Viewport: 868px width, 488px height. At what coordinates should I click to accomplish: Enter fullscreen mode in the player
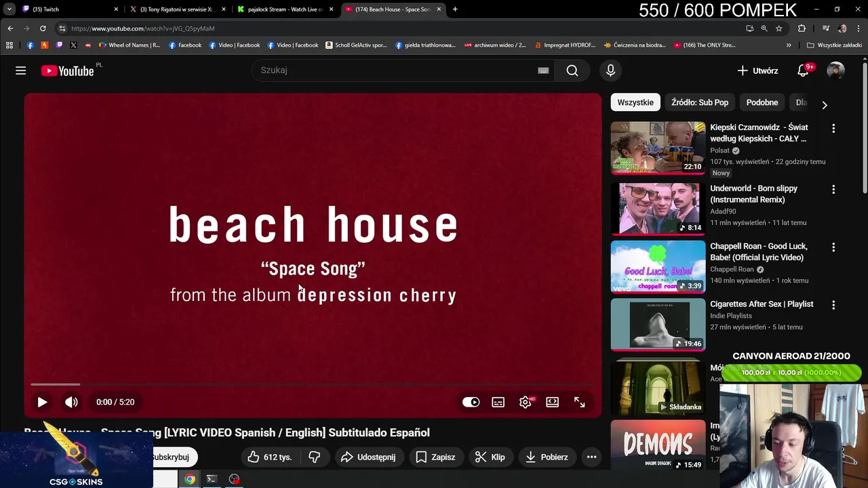click(x=580, y=402)
